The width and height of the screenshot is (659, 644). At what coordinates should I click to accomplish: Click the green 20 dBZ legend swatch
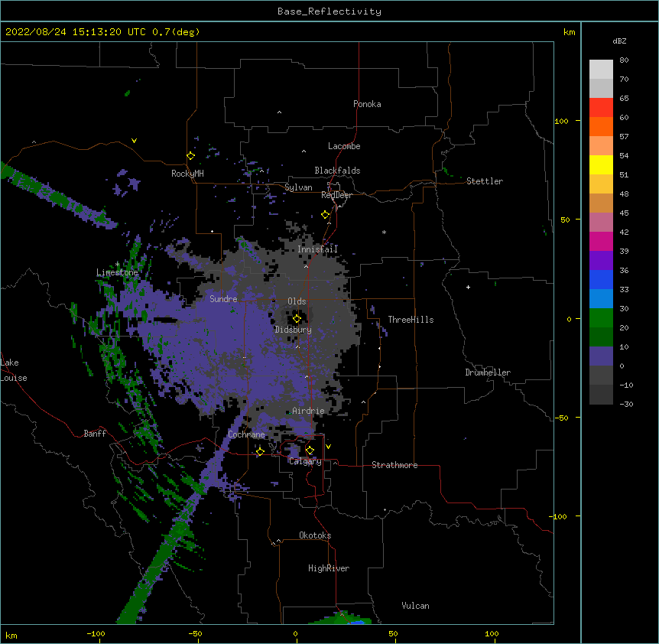tap(601, 318)
